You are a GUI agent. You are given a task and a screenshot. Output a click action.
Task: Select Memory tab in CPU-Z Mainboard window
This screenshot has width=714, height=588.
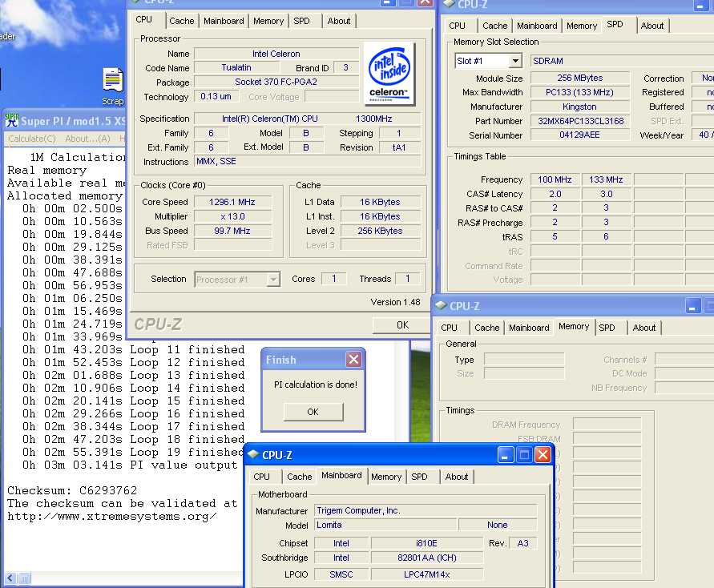(x=386, y=477)
